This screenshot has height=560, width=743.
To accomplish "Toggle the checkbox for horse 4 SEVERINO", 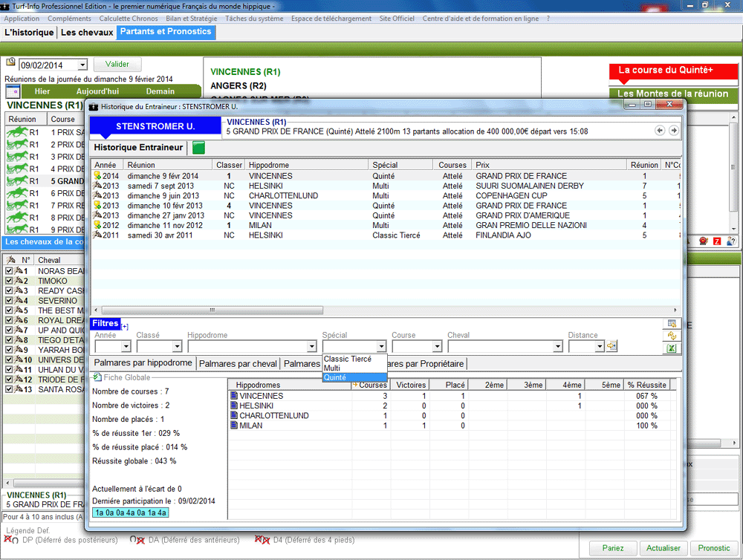I will coord(9,301).
